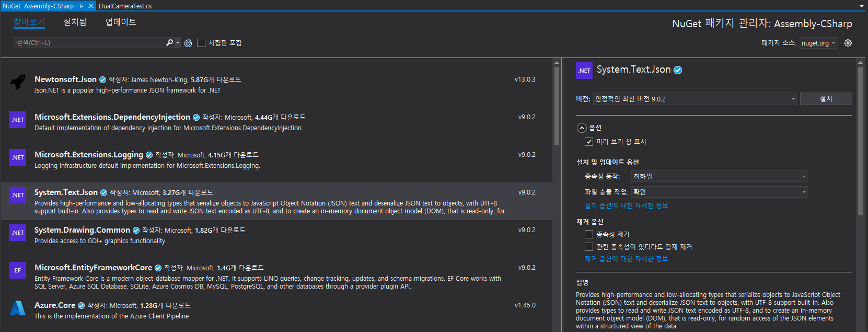Click the System.Drawing.Common .NET icon
The width and height of the screenshot is (868, 332).
coord(18,233)
